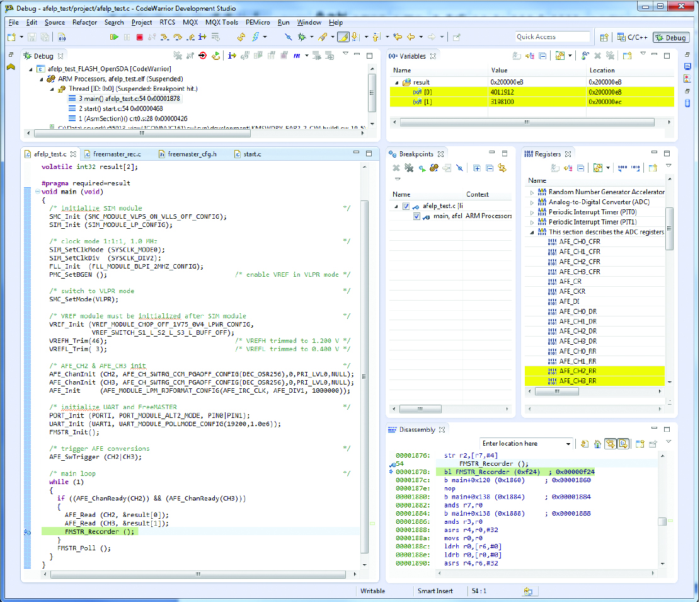Image resolution: width=700 pixels, height=602 pixels.
Task: Toggle Link with Debug View in Breakpoints panel
Action: [502, 168]
